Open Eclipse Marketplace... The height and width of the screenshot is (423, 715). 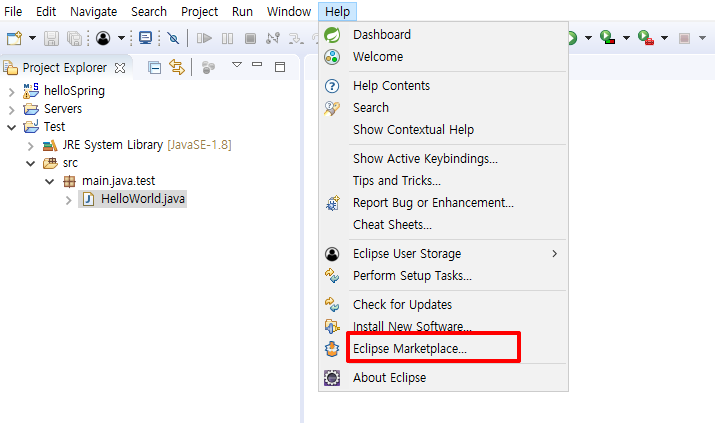coord(443,349)
